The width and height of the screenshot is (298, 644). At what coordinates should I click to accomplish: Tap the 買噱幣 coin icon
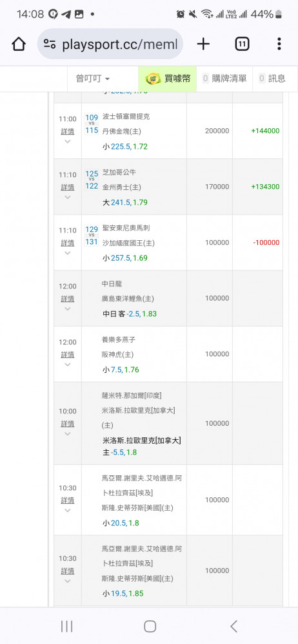coord(153,79)
